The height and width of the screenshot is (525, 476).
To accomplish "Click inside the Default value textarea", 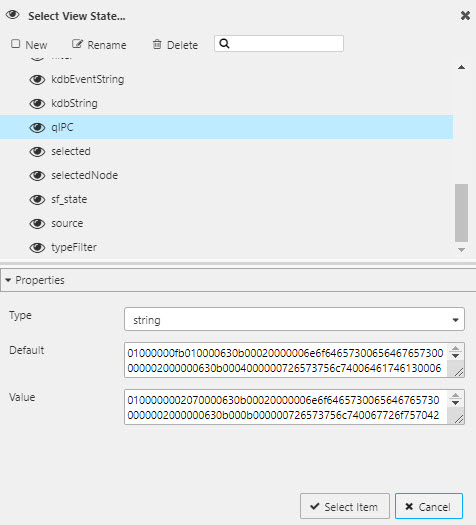I will pyautogui.click(x=286, y=360).
